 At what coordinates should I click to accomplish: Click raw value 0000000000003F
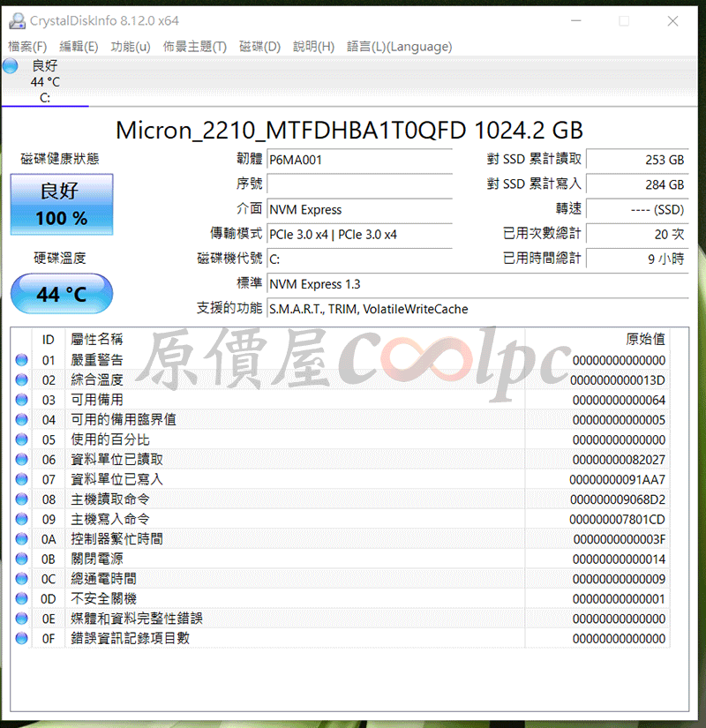[x=620, y=539]
